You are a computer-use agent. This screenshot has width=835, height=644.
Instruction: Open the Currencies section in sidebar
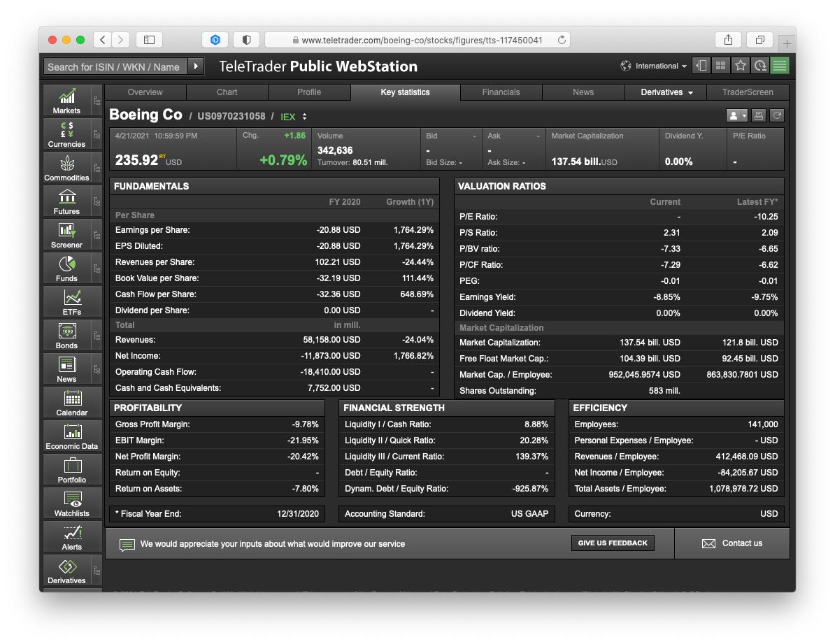pos(67,134)
